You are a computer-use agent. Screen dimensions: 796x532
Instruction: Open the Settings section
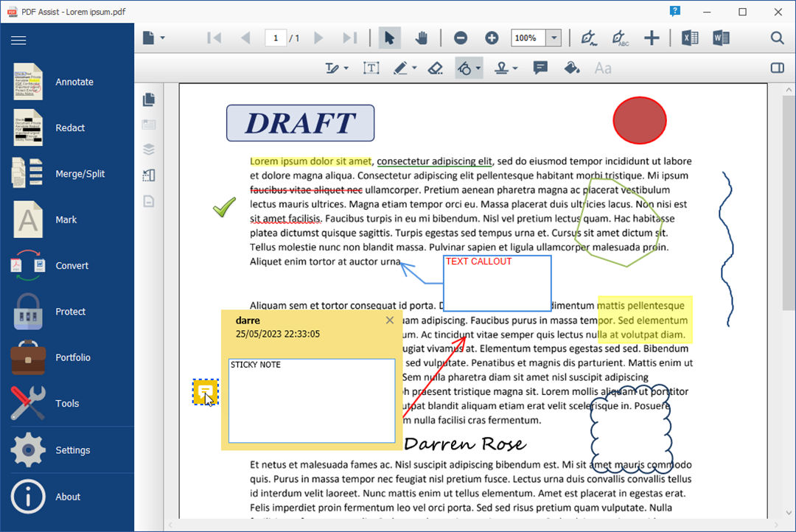pyautogui.click(x=72, y=449)
